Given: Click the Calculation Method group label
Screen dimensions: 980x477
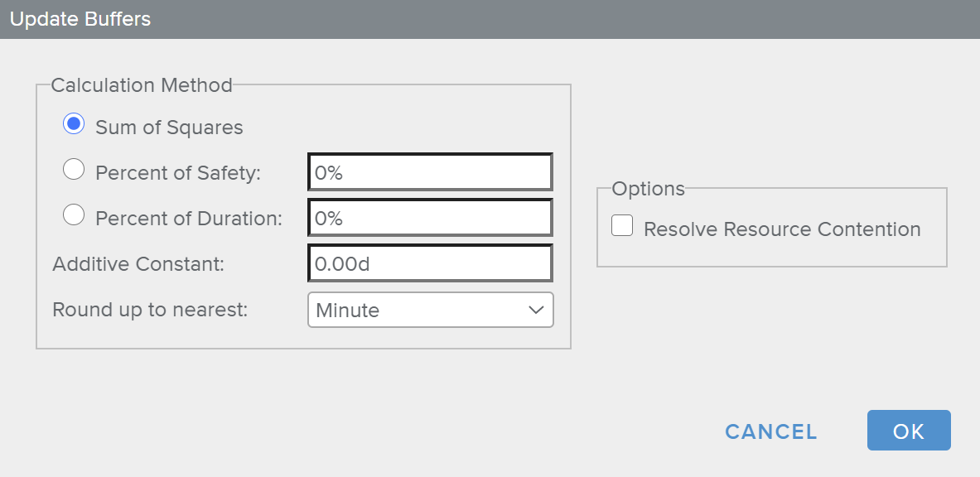Looking at the screenshot, I should (x=142, y=85).
